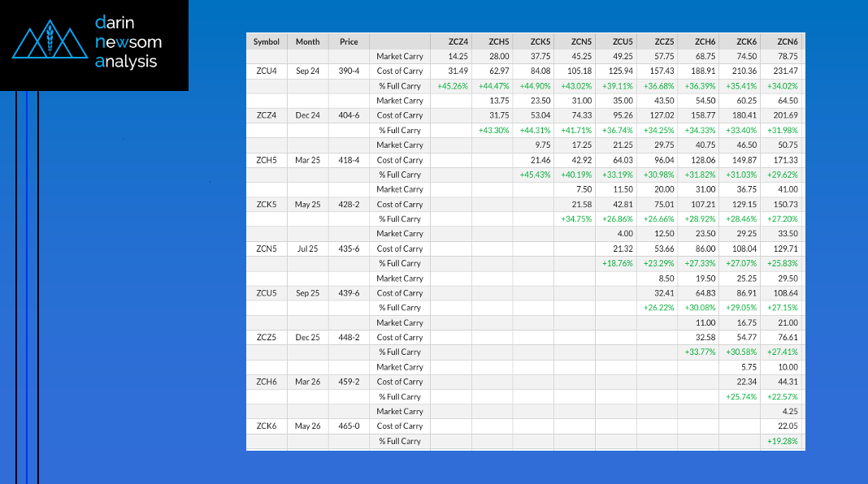Viewport: 868px width, 484px height.
Task: Select the Month column header
Action: [308, 41]
